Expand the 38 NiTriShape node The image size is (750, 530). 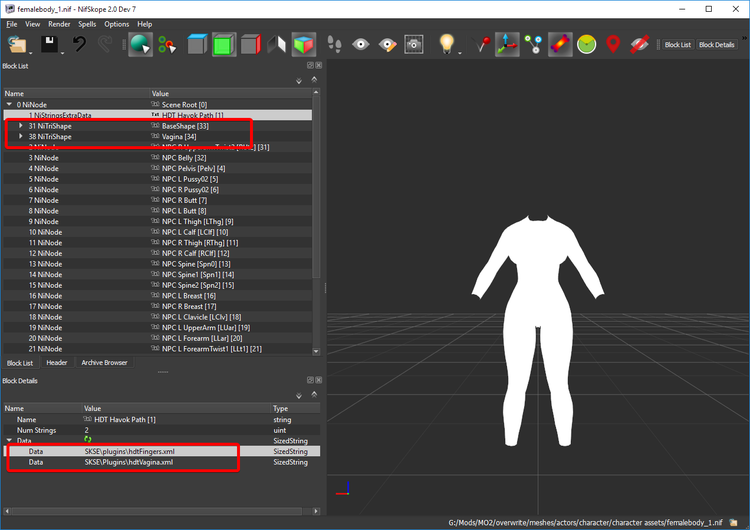[21, 136]
